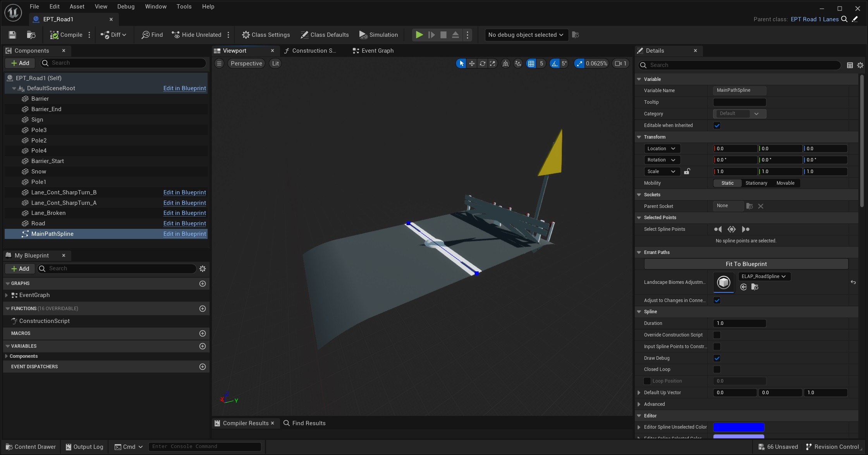Toggle scale snapping icon
This screenshot has height=455, width=868.
pyautogui.click(x=579, y=64)
